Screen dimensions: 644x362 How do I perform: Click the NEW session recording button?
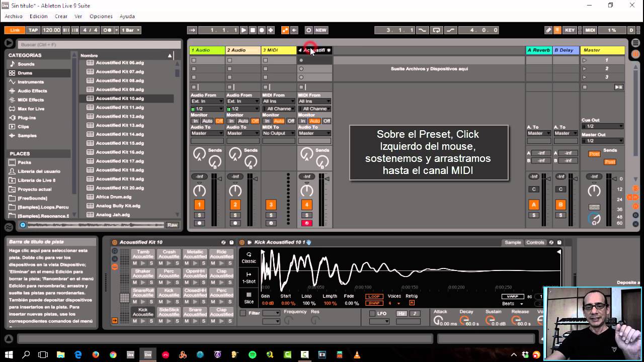321,30
